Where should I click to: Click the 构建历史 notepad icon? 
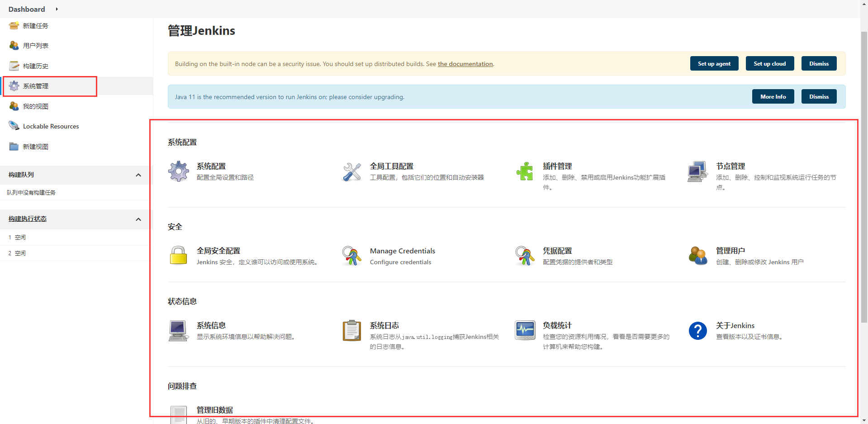coord(14,66)
